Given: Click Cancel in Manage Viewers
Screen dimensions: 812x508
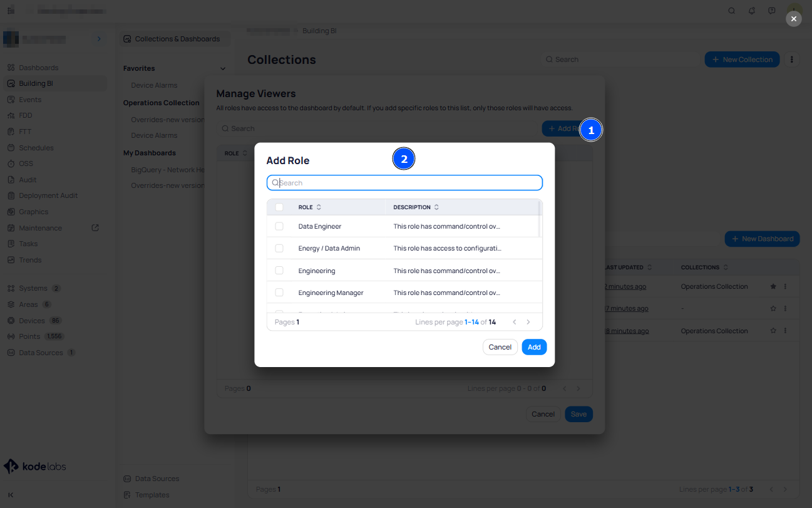Looking at the screenshot, I should pyautogui.click(x=543, y=414).
